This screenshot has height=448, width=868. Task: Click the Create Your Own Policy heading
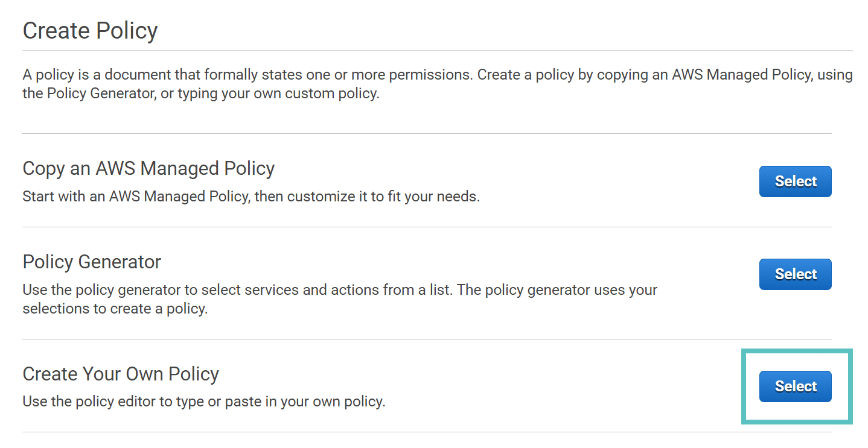120,374
